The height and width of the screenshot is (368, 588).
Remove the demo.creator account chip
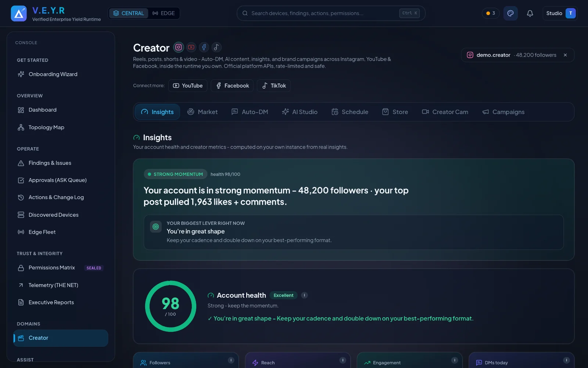(565, 55)
